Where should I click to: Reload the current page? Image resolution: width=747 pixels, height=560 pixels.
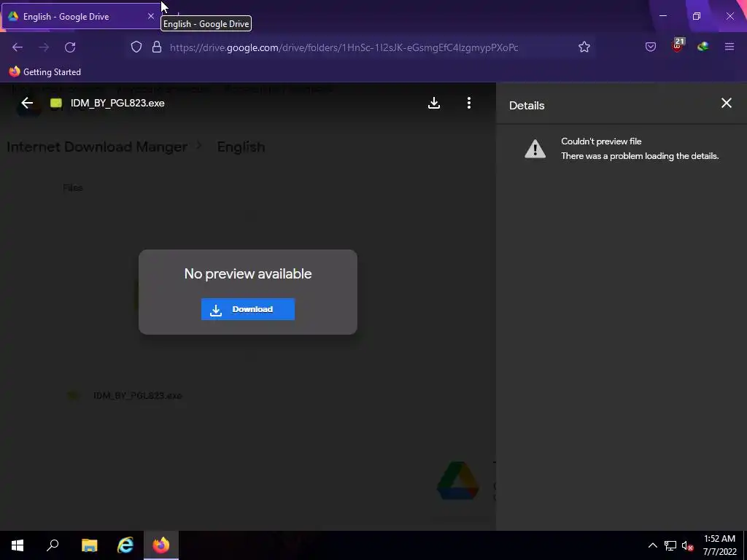coord(70,47)
